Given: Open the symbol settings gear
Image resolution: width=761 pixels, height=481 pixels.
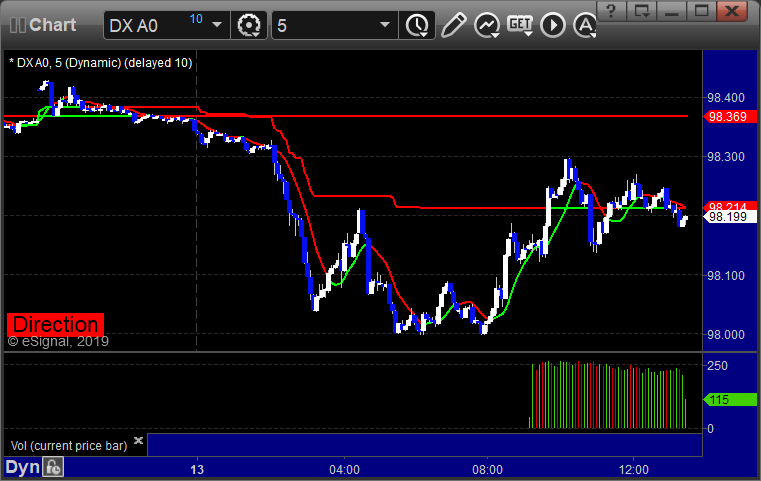Looking at the screenshot, I should (249, 25).
